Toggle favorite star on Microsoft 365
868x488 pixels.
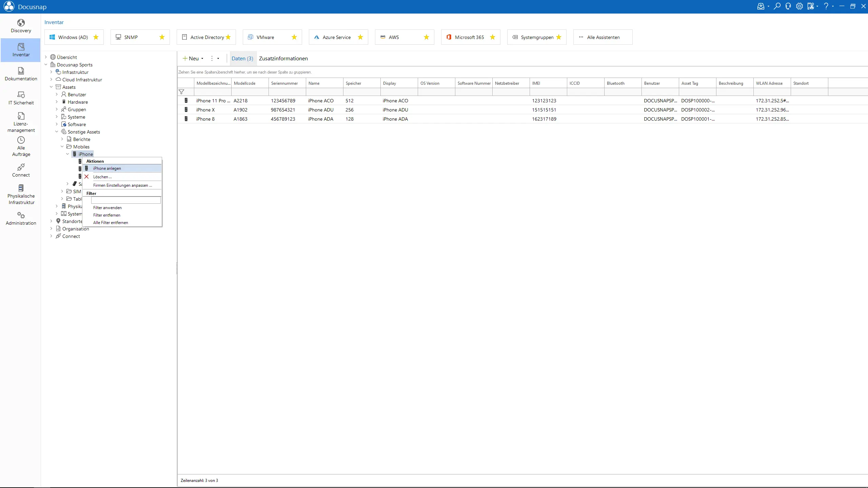[x=493, y=37]
